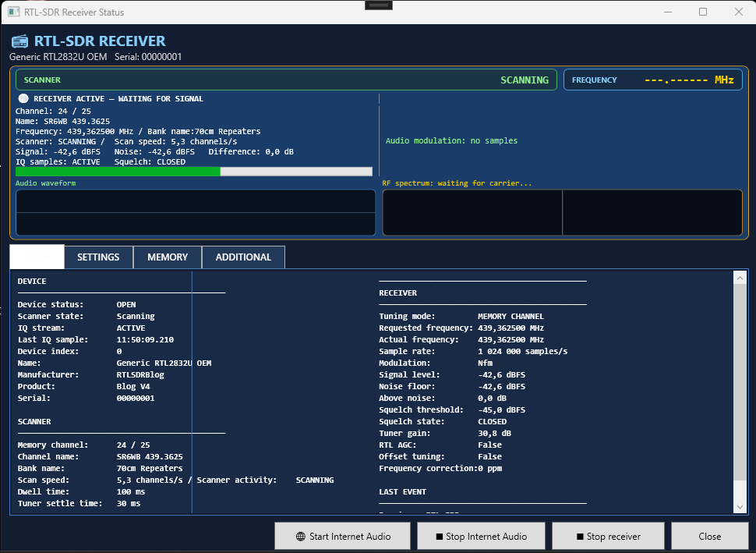Click Squelch threshold '-45,0 dBFS'

pyautogui.click(x=501, y=409)
